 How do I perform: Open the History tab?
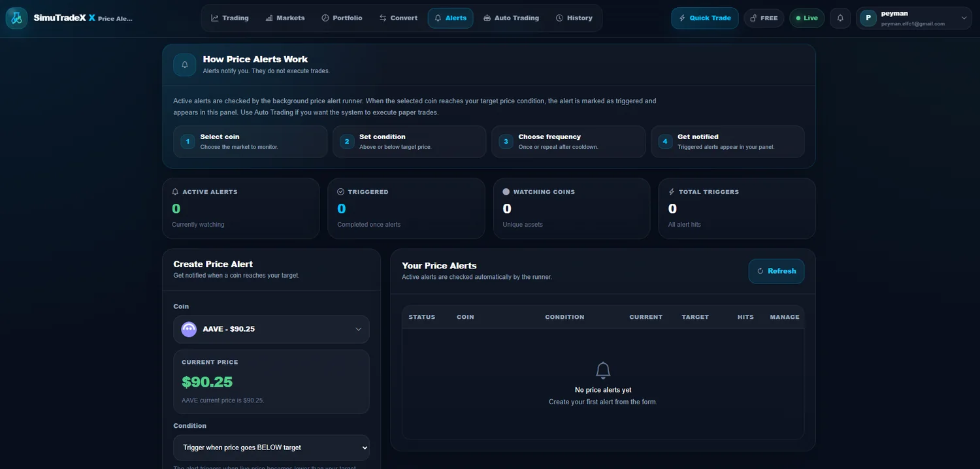click(574, 18)
